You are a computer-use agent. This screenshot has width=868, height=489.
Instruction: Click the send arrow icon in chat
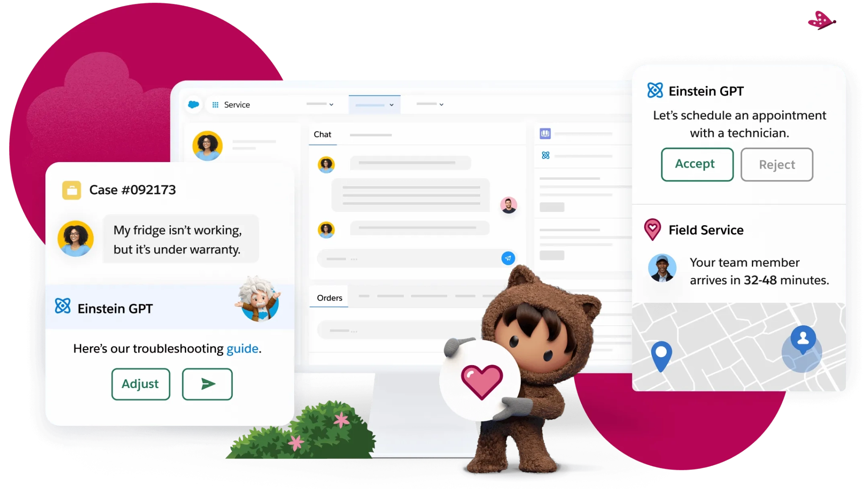click(508, 257)
